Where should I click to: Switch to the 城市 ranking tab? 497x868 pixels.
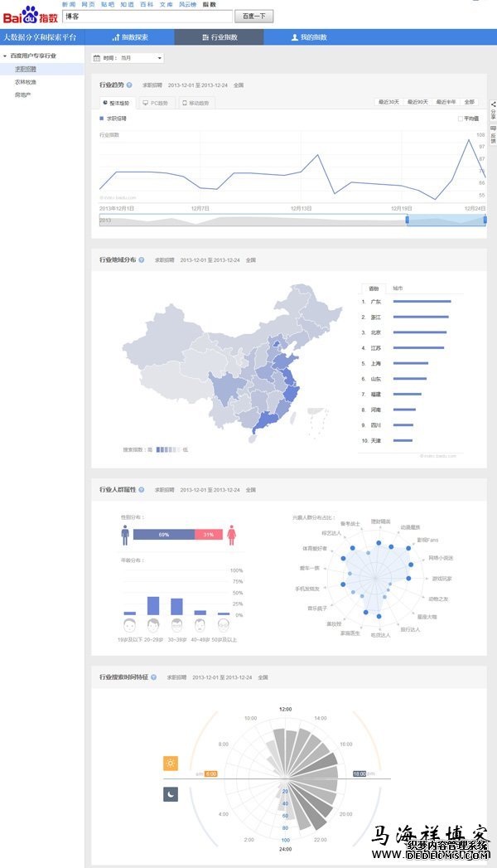pyautogui.click(x=398, y=288)
